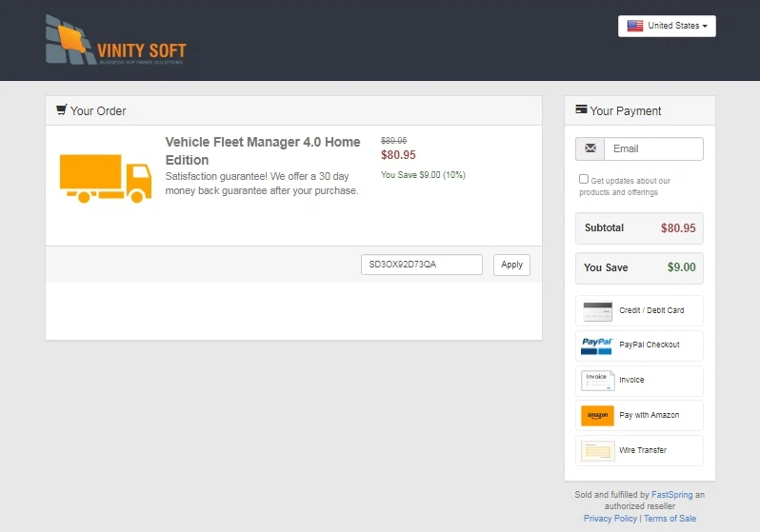The image size is (760, 532).
Task: Click the You Save $9.00 (10%) text
Action: (x=423, y=175)
